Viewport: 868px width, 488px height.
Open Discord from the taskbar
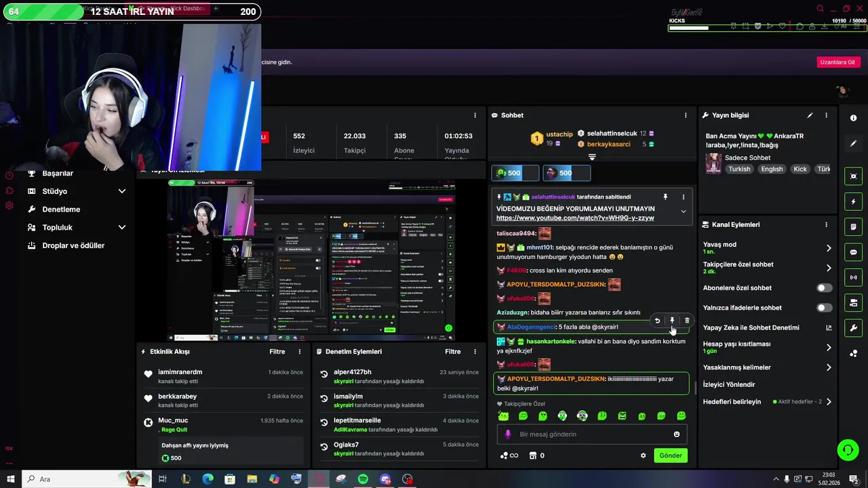(x=385, y=479)
